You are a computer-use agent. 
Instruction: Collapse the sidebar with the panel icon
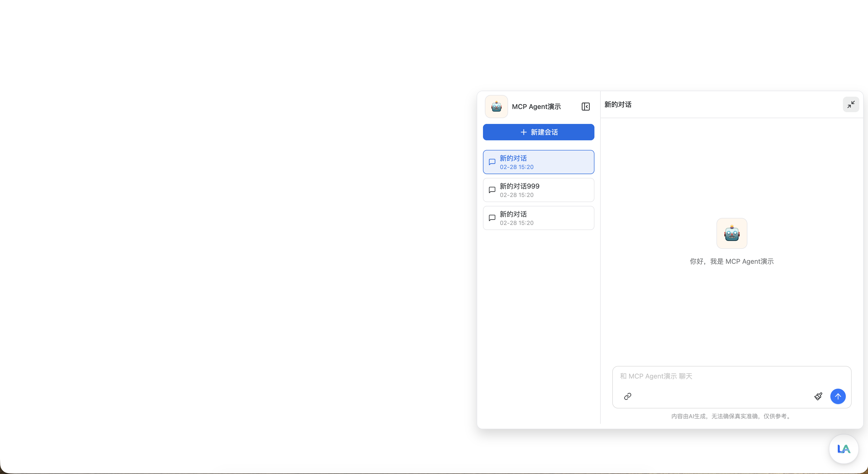point(585,107)
